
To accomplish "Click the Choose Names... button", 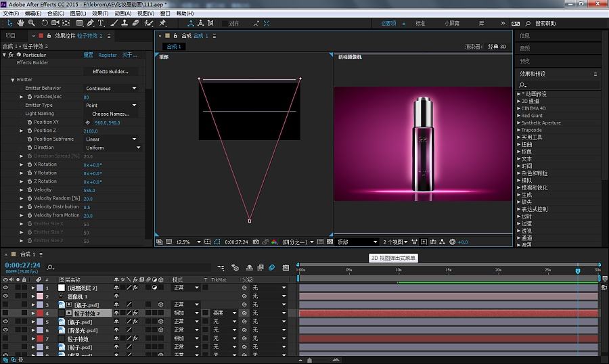I will point(111,114).
